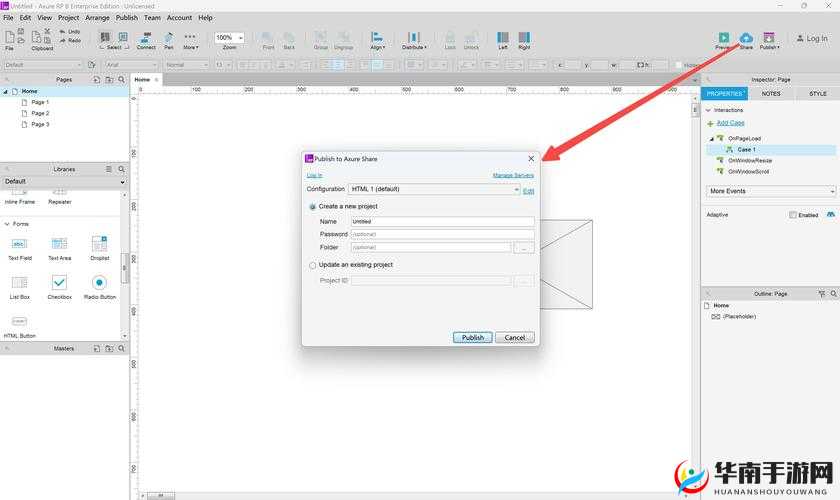Choose Update an existing project radio button
The image size is (840, 500).
click(x=313, y=265)
